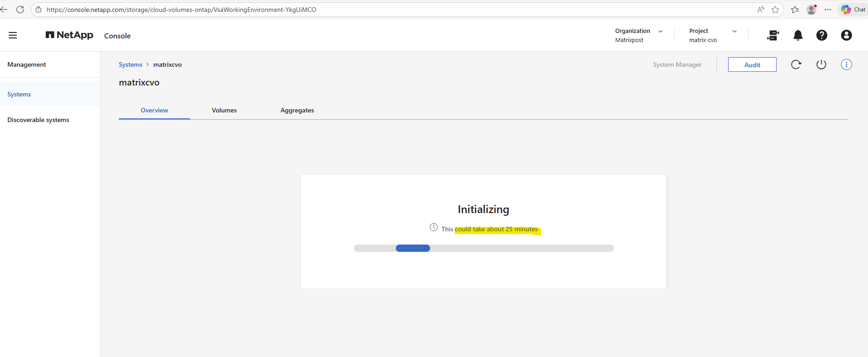Select Systems in the sidebar

coord(50,94)
